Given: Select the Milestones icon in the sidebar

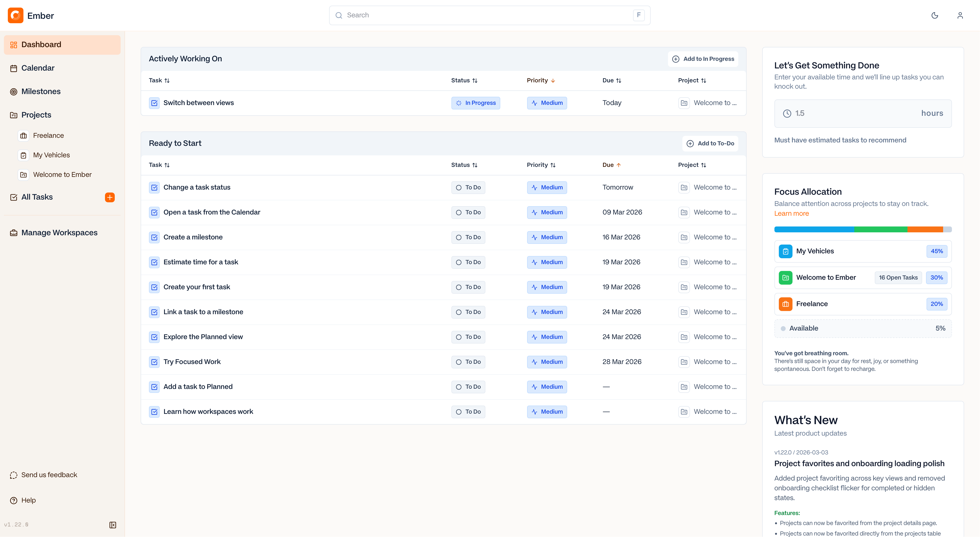Looking at the screenshot, I should tap(14, 91).
